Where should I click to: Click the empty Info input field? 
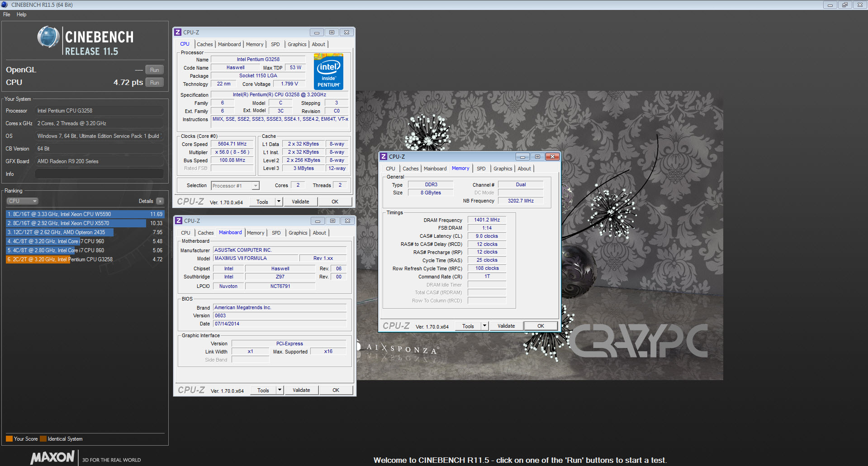100,174
